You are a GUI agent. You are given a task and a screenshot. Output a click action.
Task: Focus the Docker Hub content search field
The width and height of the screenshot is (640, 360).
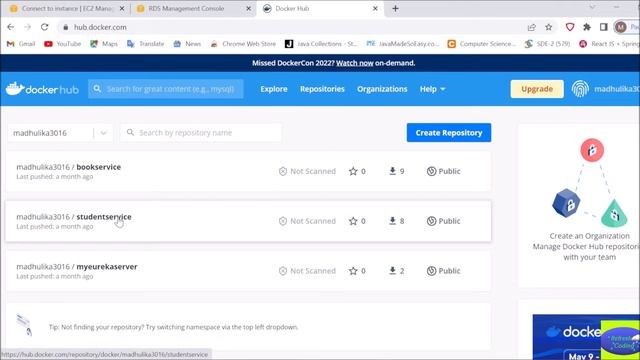point(166,89)
